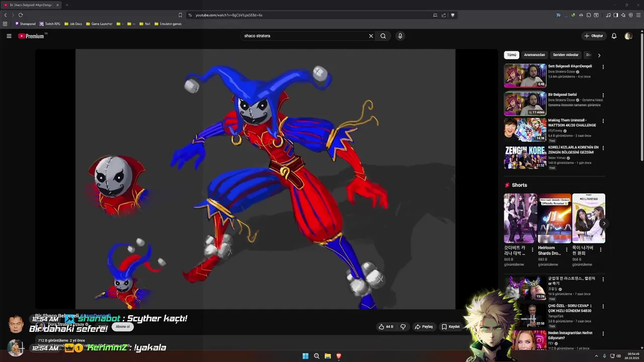The image size is (644, 362).
Task: Clear the search box with the X
Action: point(371,36)
